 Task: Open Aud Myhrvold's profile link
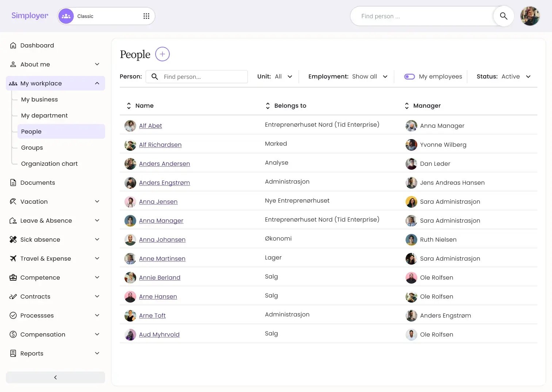tap(159, 334)
